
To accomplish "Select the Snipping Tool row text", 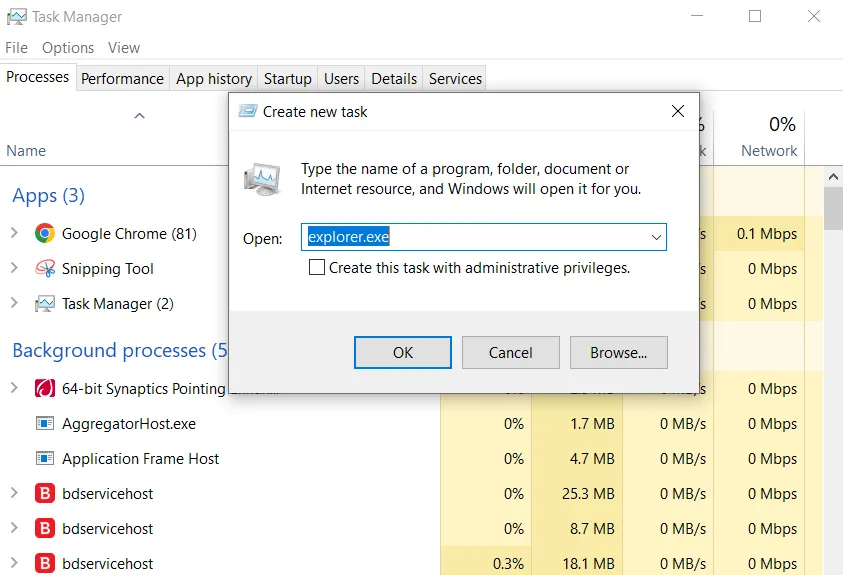I will [x=108, y=269].
